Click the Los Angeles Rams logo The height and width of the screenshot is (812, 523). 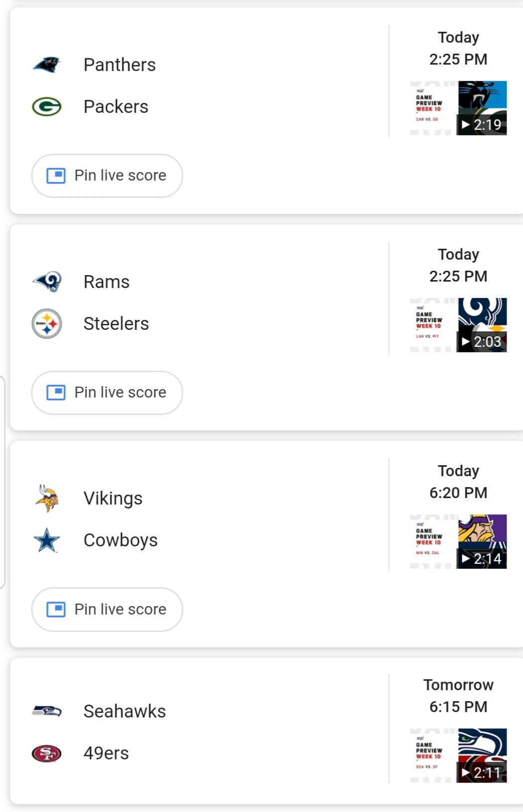pos(47,282)
